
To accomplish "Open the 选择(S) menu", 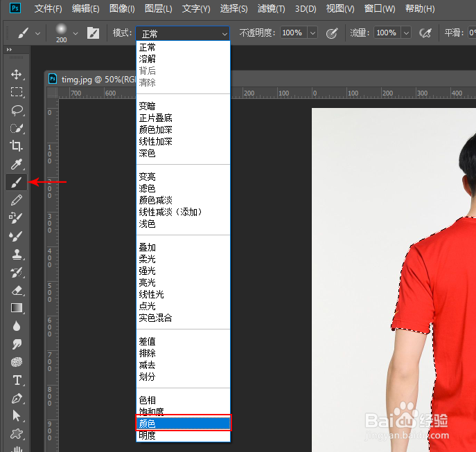I will point(233,8).
